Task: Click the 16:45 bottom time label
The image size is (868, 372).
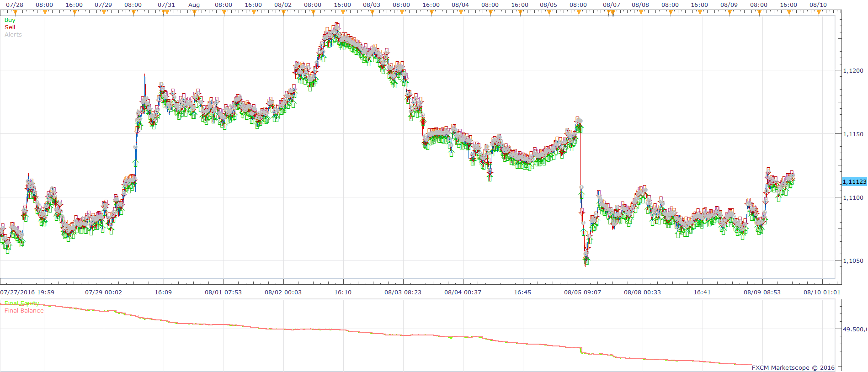Action: (522, 292)
